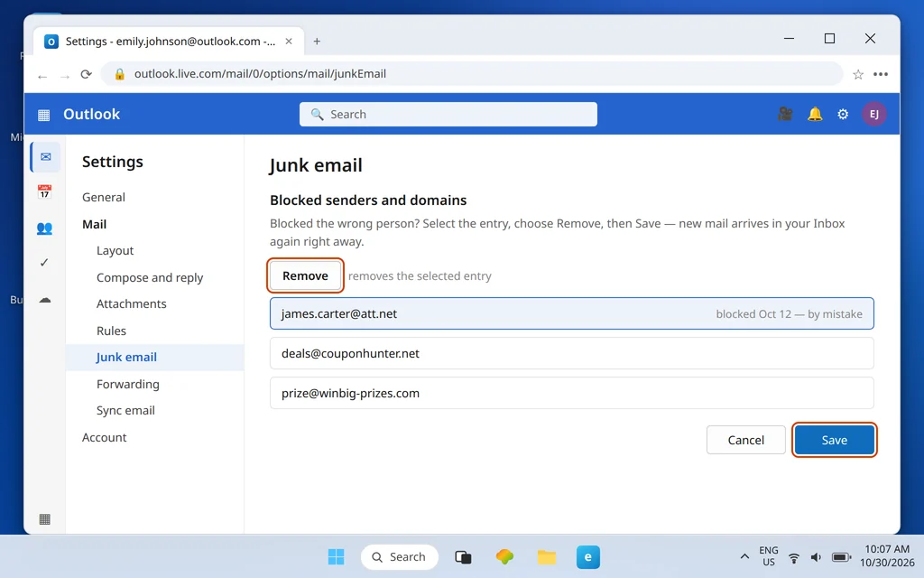Open the volume speaker tray icon
The width and height of the screenshot is (924, 578).
pos(816,557)
